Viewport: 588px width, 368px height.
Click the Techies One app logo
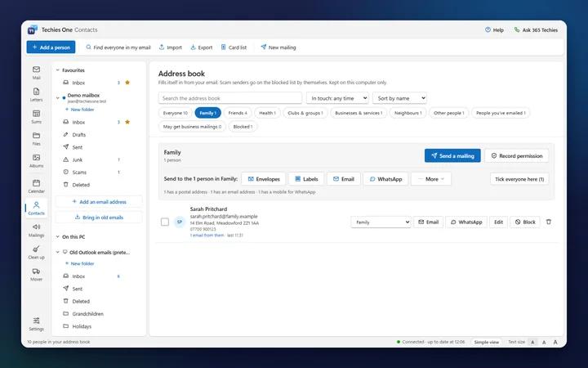click(33, 29)
